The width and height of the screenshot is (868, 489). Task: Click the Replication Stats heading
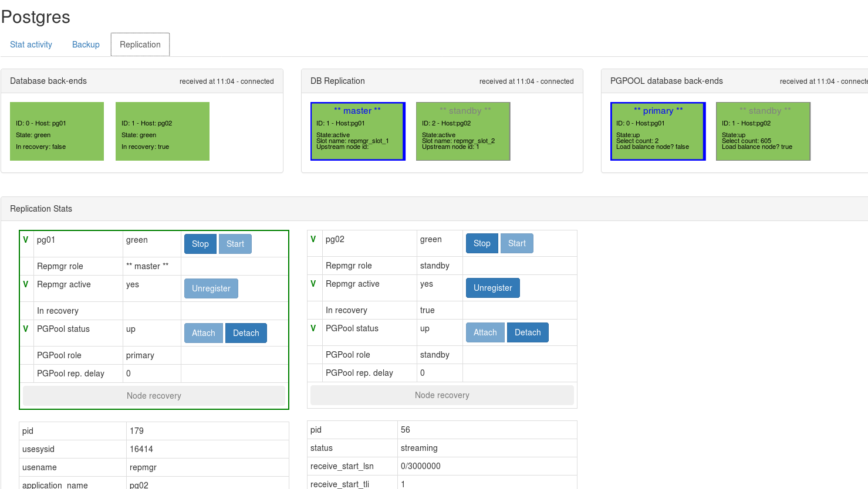coord(41,209)
